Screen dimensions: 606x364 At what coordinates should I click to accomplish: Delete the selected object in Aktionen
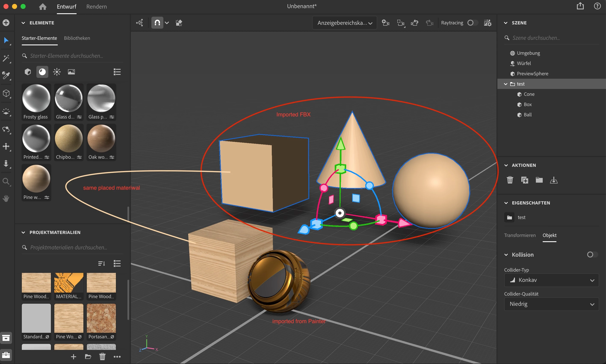[x=510, y=180]
